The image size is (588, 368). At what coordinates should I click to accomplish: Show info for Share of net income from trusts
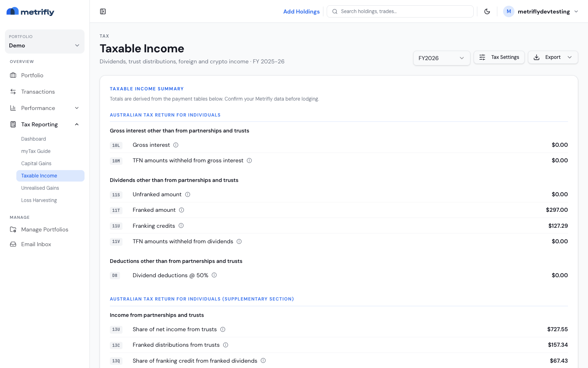point(223,330)
